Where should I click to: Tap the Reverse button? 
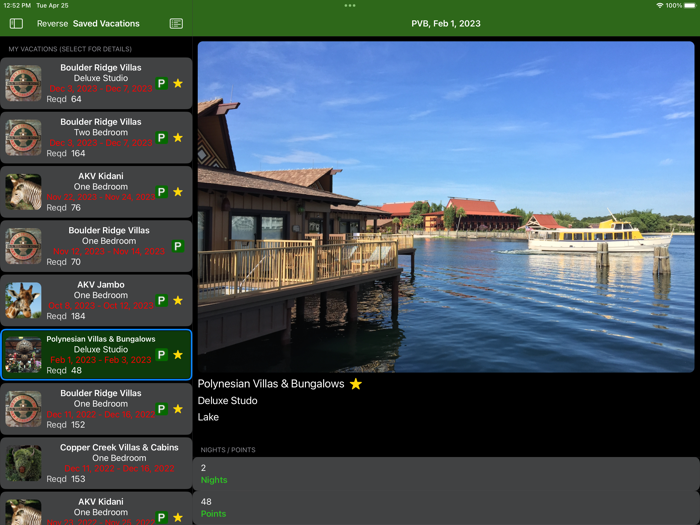[x=52, y=23]
